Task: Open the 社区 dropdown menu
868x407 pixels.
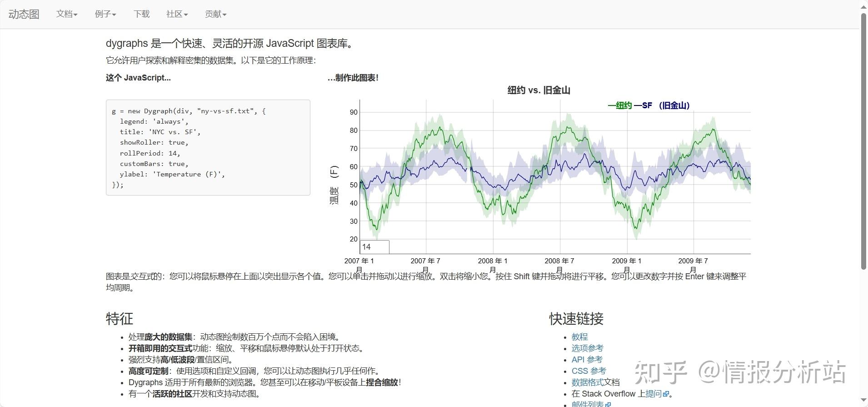Action: click(177, 14)
